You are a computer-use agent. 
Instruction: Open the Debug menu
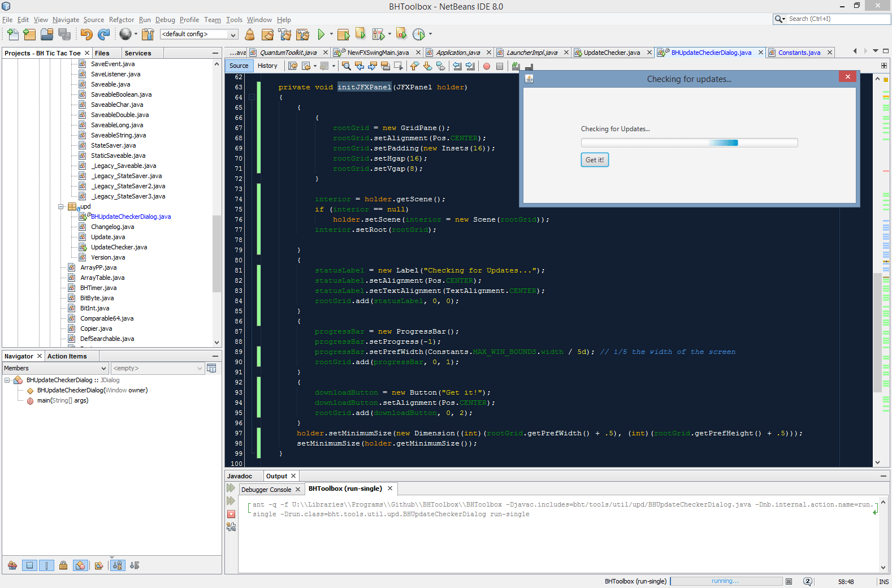coord(165,20)
